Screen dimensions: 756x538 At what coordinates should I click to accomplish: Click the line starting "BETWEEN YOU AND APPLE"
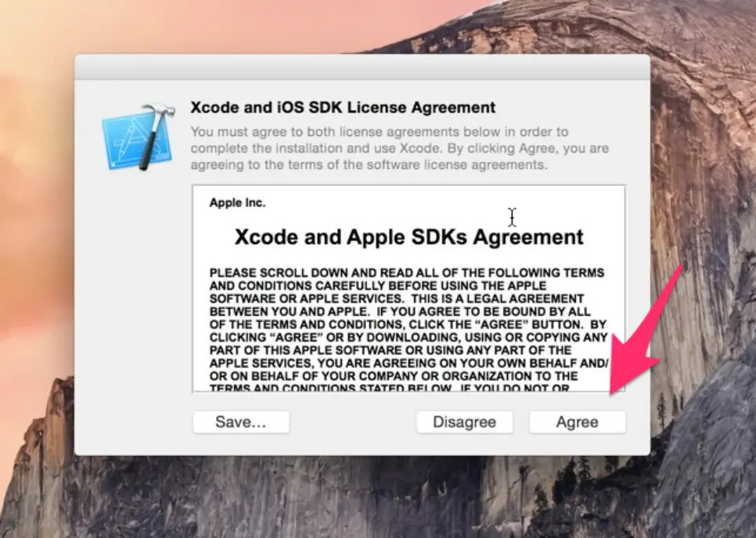coord(400,312)
